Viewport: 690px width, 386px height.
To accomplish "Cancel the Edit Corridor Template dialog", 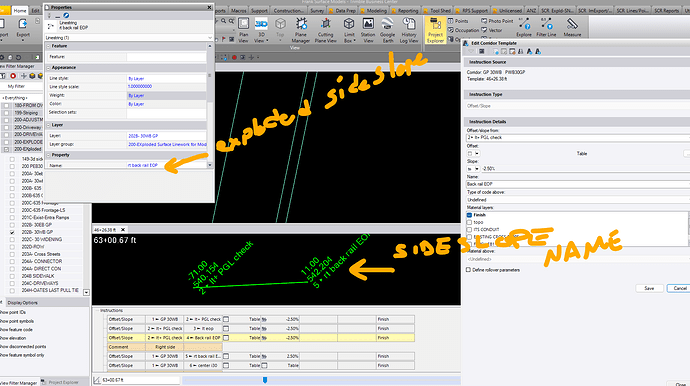I will [679, 288].
